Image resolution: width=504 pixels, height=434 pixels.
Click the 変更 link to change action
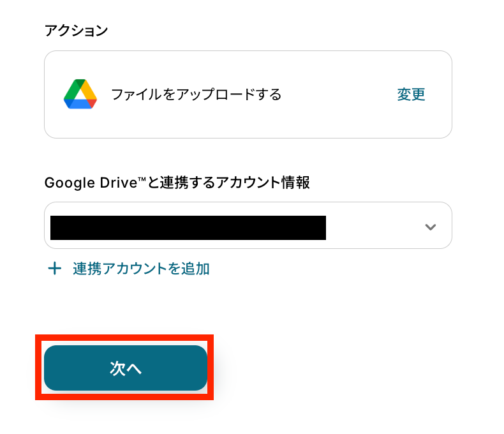tap(411, 94)
